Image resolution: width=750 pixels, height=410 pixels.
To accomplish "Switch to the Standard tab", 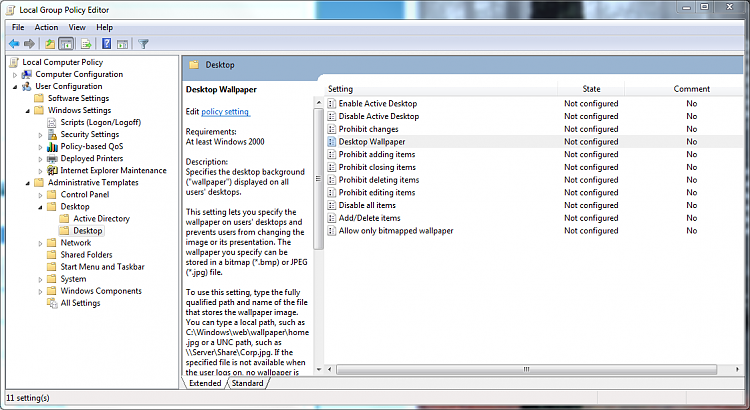I will pyautogui.click(x=247, y=383).
